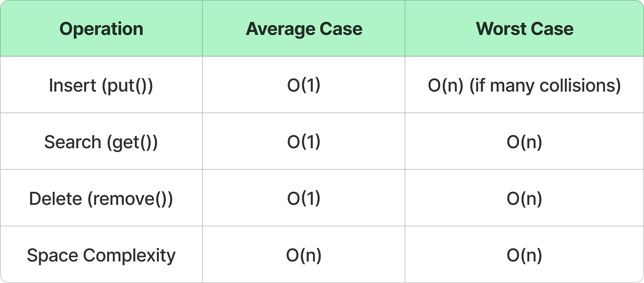Select the Insert (put()) row label
This screenshot has width=644, height=283.
tap(101, 85)
